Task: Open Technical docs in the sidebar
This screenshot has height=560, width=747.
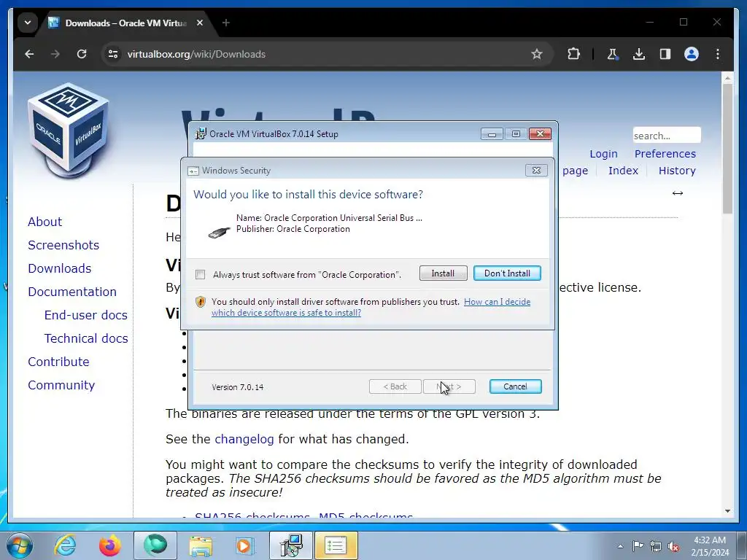Action: [86, 338]
